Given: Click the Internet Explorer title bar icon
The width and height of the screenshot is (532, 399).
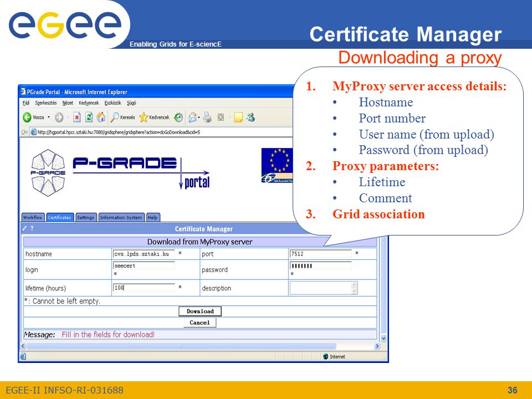Looking at the screenshot, I should (x=23, y=91).
